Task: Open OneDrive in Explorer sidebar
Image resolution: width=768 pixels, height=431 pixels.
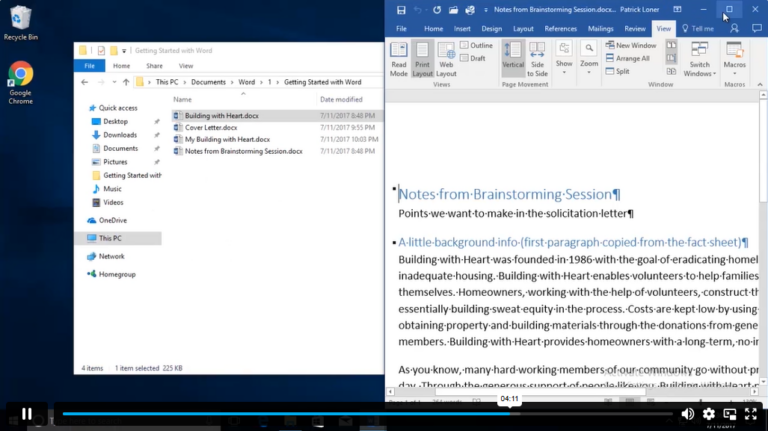Action: tap(113, 220)
